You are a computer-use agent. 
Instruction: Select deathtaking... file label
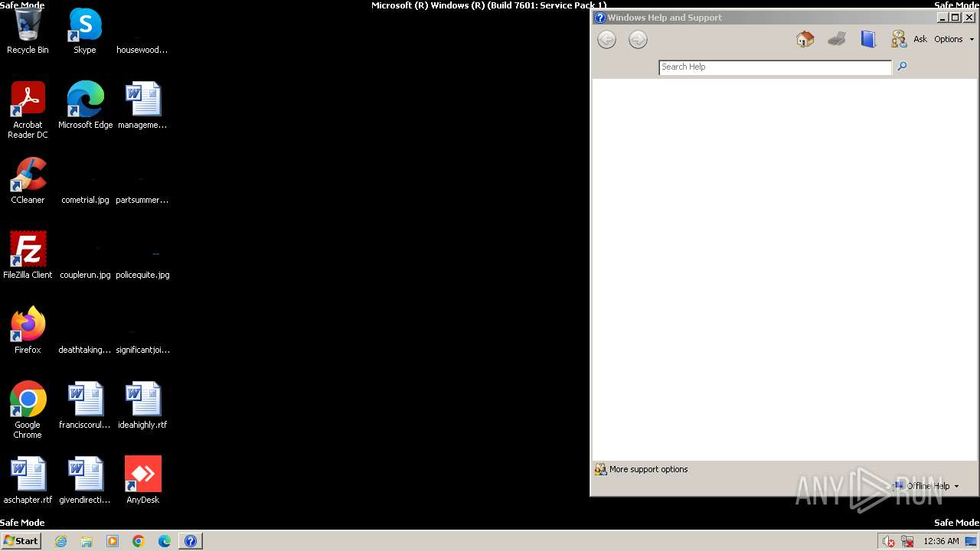point(85,350)
